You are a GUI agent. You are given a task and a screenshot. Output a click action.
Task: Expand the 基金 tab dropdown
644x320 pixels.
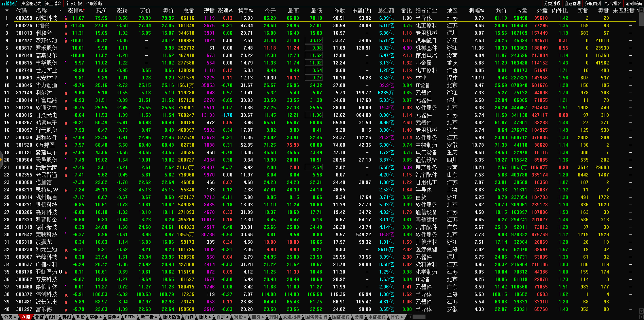click(96, 317)
